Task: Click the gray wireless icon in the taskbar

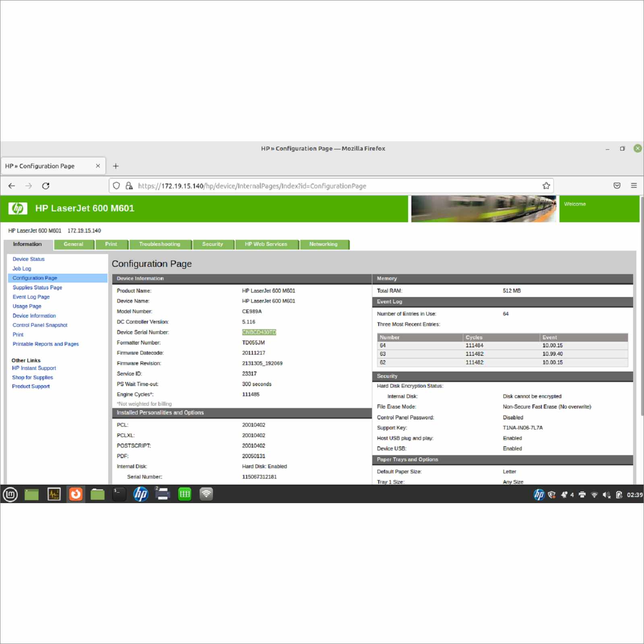Action: coord(206,494)
